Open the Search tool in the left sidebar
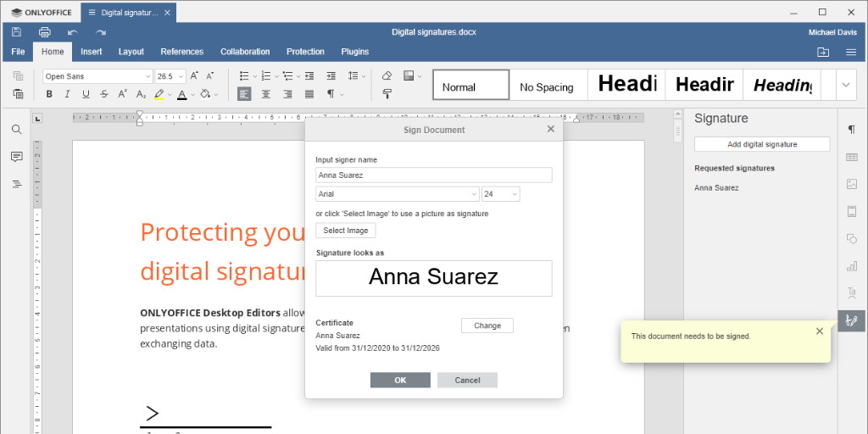 pos(17,130)
